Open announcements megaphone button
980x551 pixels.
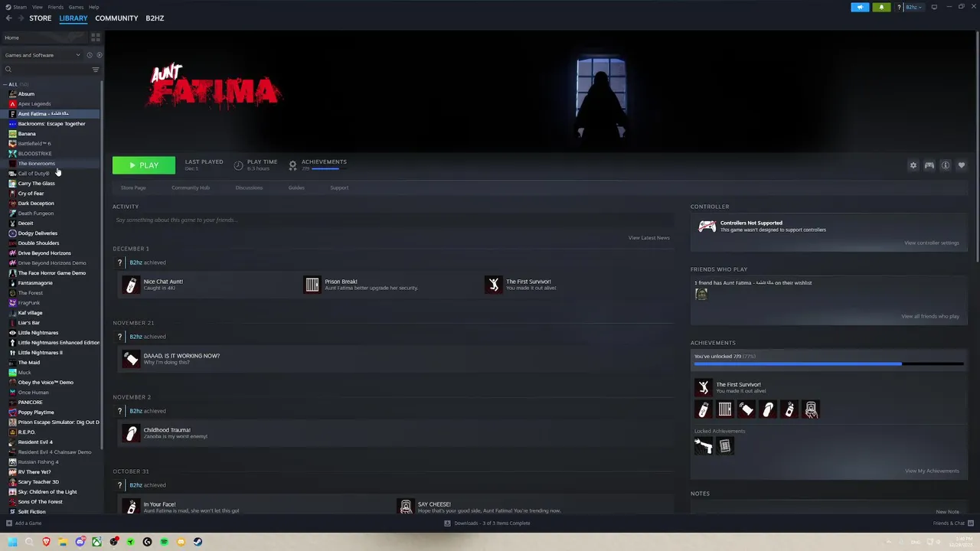point(860,7)
